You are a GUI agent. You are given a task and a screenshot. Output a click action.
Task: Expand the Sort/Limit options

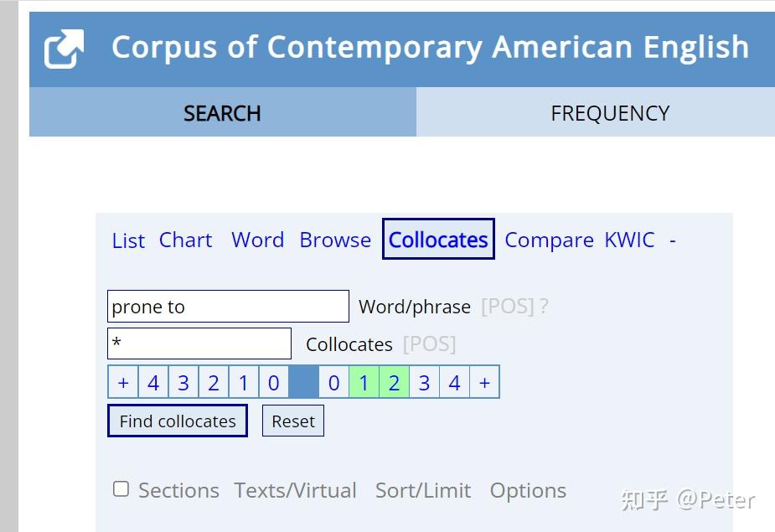click(423, 490)
